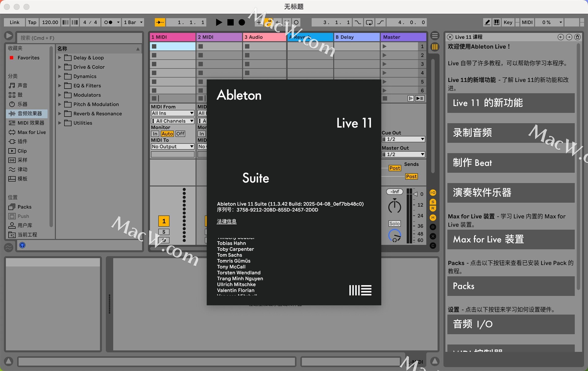Image resolution: width=588 pixels, height=371 pixels.
Task: Open Master Out 1/2 dropdown
Action: [x=403, y=155]
